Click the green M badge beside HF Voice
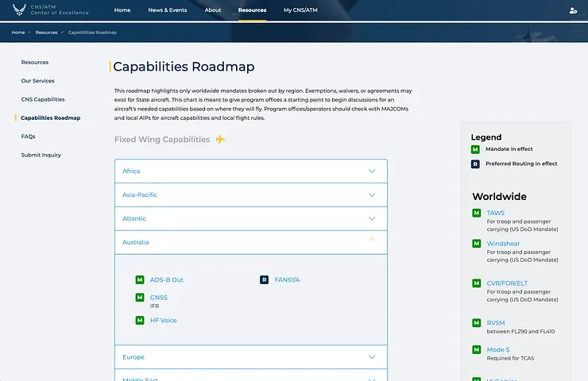Viewport: 588px width, 381px height. 140,321
